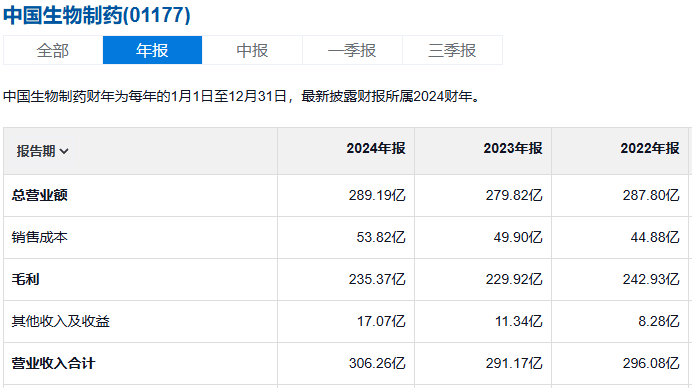The height and width of the screenshot is (388, 692).
Task: Select the 年报 tab
Action: pyautogui.click(x=152, y=50)
